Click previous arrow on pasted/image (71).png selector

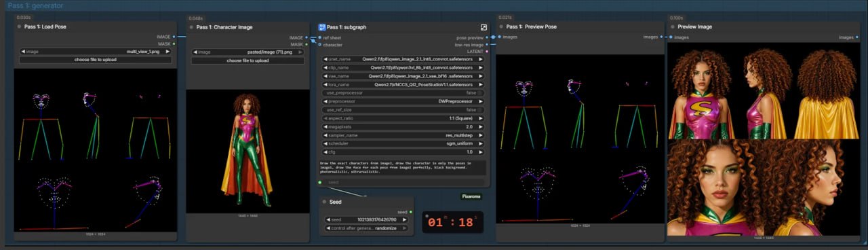tap(195, 52)
